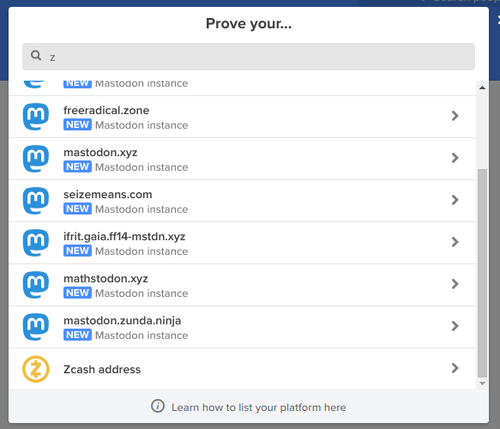Screen dimensions: 500x429
Task: Select the freeradical.zone instance name
Action: 106,110
